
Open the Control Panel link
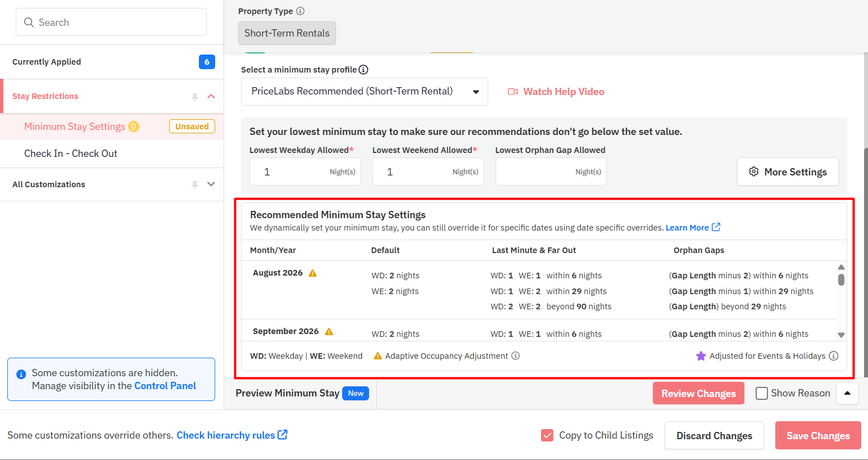tap(165, 386)
